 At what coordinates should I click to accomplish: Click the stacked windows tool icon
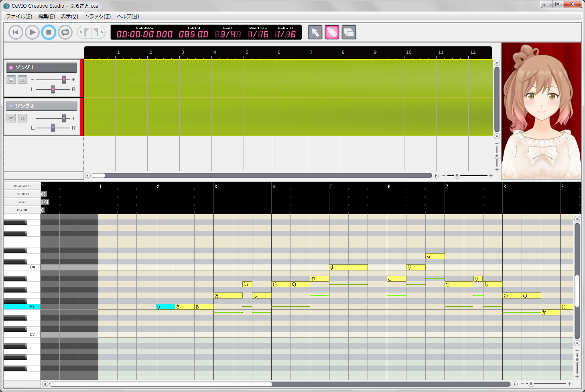pos(349,32)
